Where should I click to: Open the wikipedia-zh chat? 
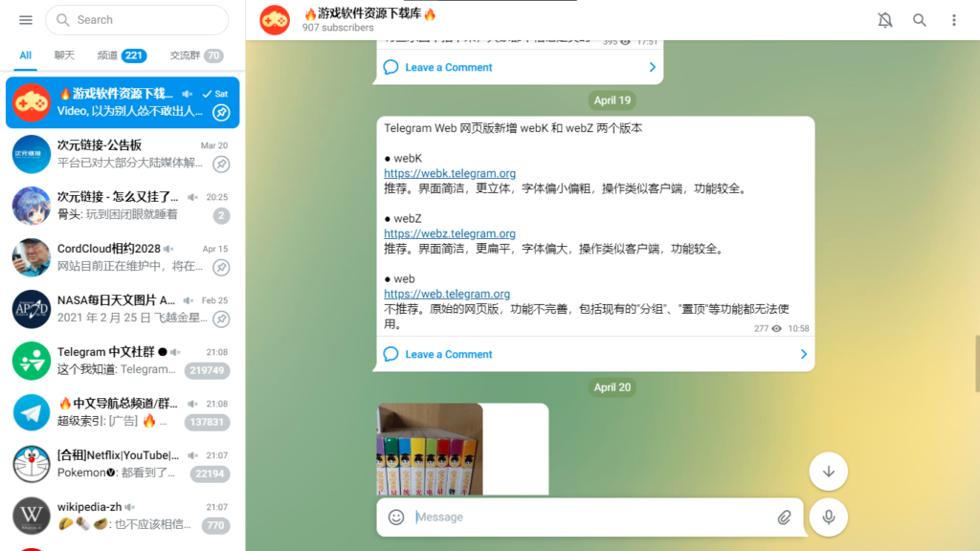tap(122, 516)
